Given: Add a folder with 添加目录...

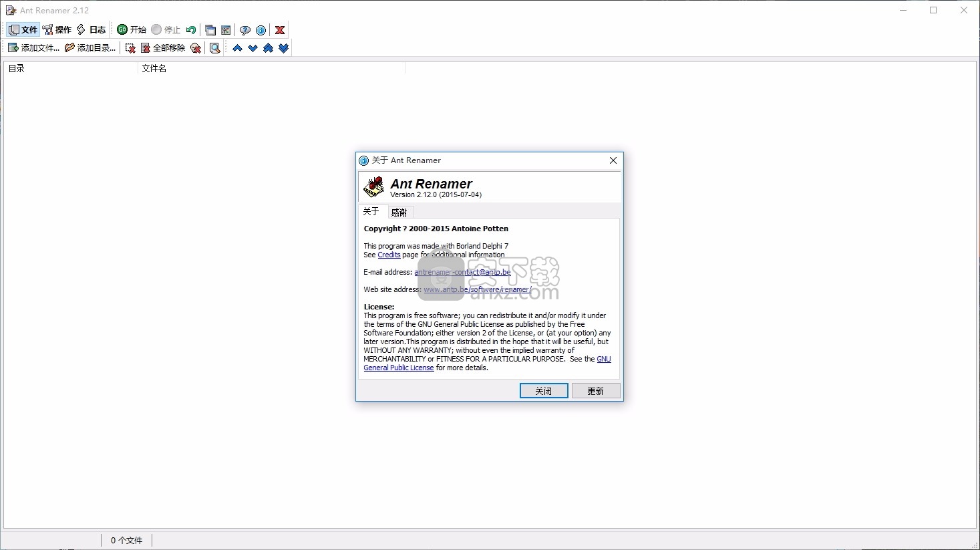Looking at the screenshot, I should 90,47.
